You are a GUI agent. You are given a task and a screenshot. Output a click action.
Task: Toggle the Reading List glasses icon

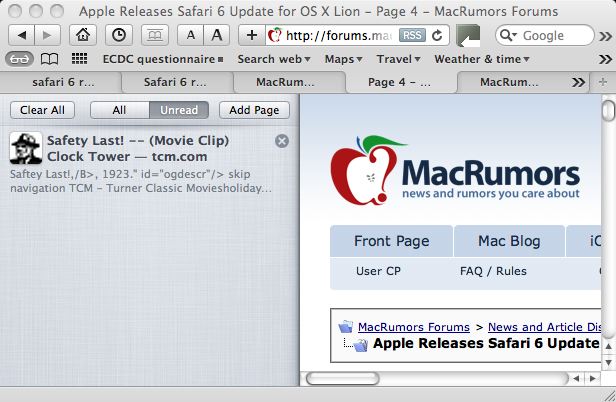click(x=19, y=59)
